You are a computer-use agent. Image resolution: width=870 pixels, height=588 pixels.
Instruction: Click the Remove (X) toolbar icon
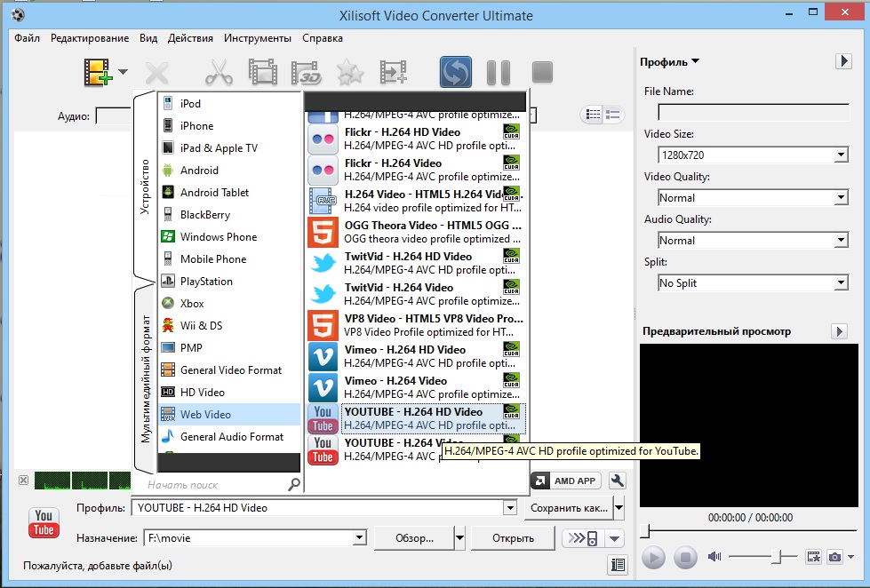pyautogui.click(x=157, y=73)
